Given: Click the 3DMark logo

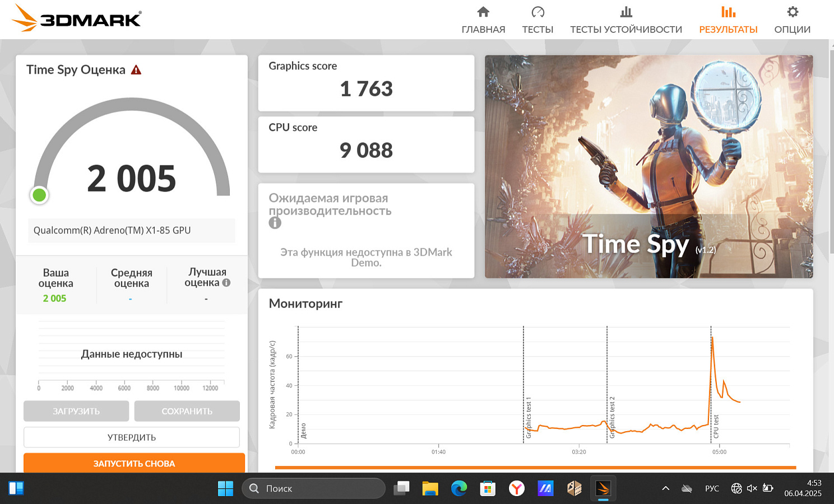Looking at the screenshot, I should (x=77, y=18).
